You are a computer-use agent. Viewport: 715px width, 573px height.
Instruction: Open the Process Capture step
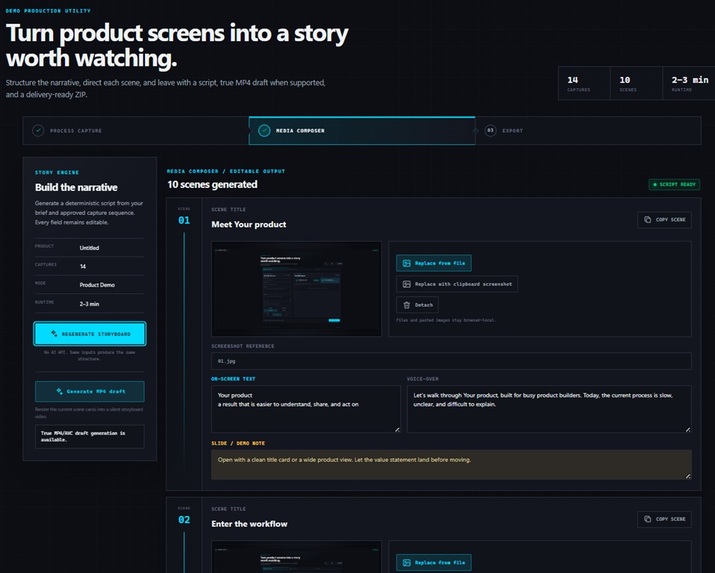click(x=136, y=131)
